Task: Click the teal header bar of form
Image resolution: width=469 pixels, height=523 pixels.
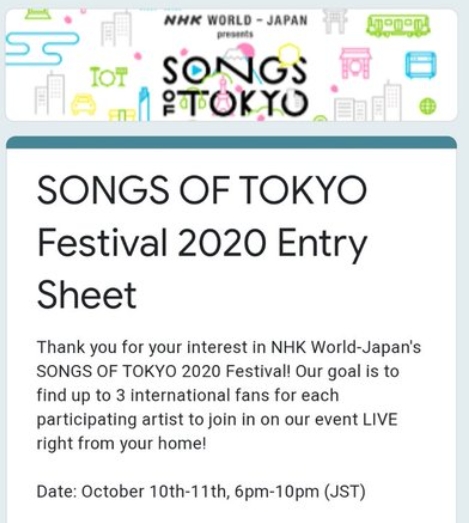Action: coord(231,142)
